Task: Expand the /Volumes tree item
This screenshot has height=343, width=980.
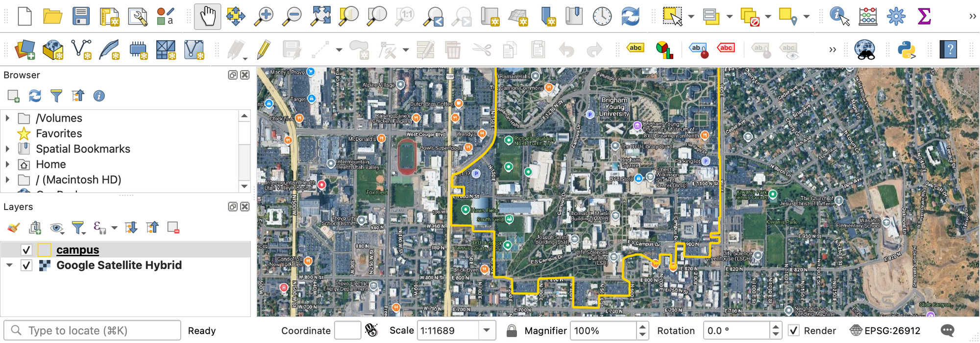Action: [x=7, y=118]
